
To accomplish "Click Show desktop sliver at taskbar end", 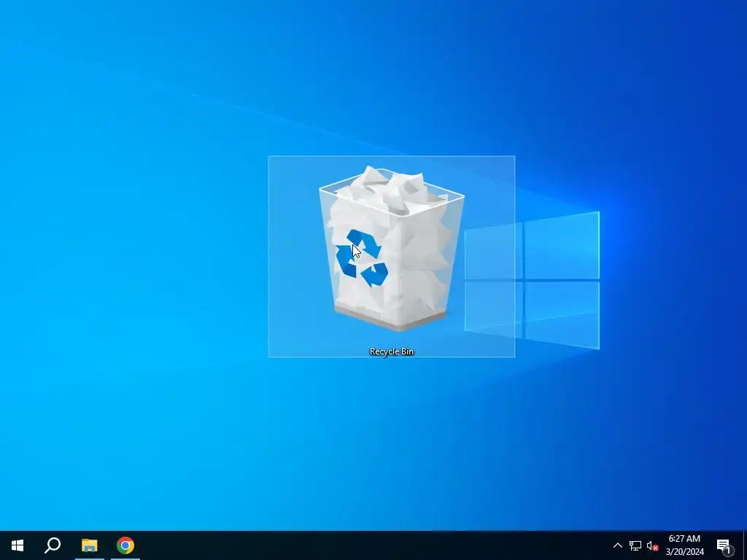I will tap(745, 545).
